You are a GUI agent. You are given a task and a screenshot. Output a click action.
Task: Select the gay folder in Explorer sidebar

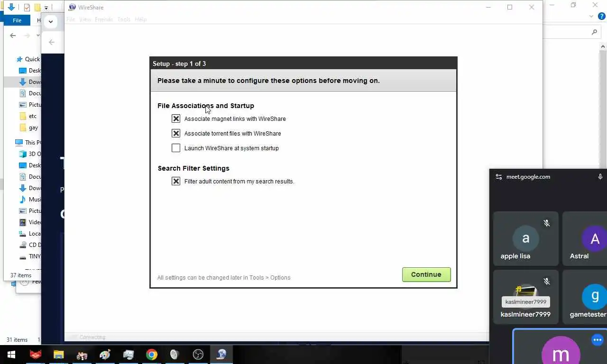pyautogui.click(x=29, y=127)
